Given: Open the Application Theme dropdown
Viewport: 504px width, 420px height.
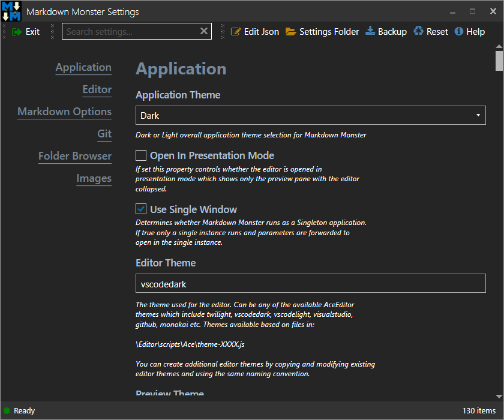Looking at the screenshot, I should [311, 115].
